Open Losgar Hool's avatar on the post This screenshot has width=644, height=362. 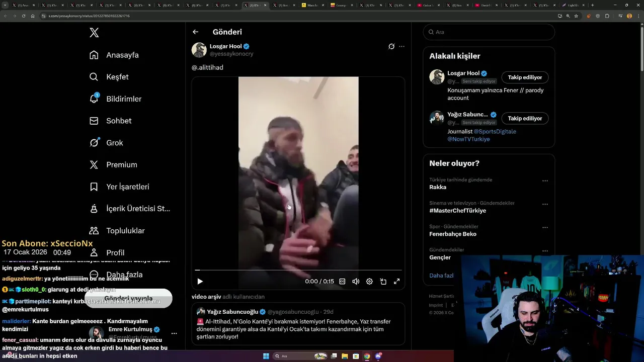(199, 50)
